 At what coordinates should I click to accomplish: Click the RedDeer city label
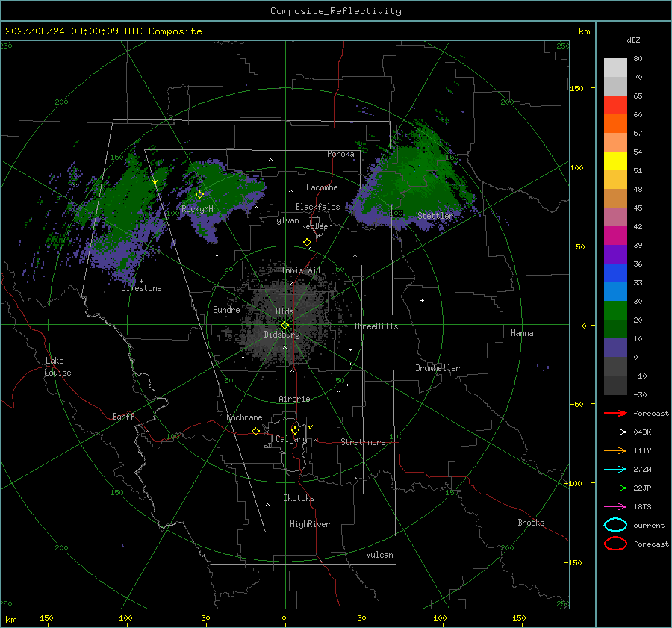(x=317, y=226)
